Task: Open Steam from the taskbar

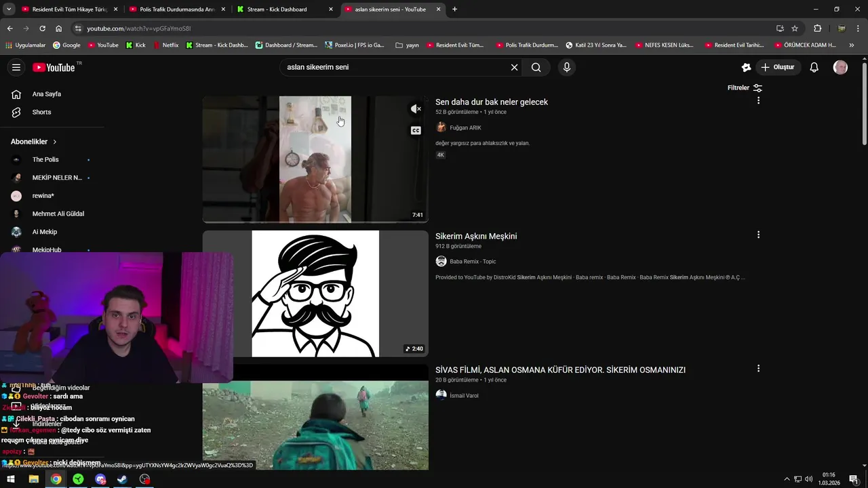Action: (x=122, y=479)
